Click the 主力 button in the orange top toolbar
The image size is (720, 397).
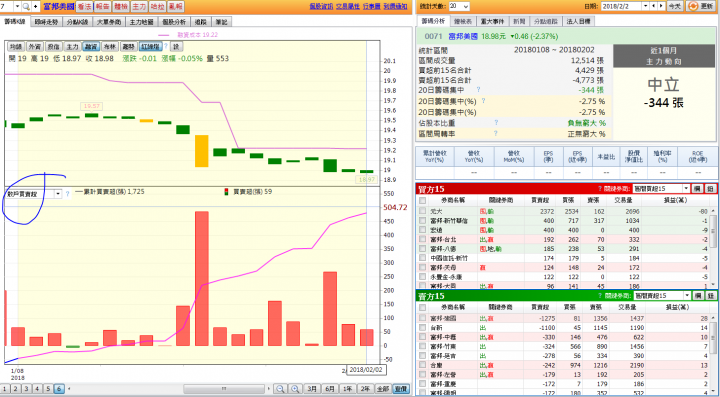[139, 6]
